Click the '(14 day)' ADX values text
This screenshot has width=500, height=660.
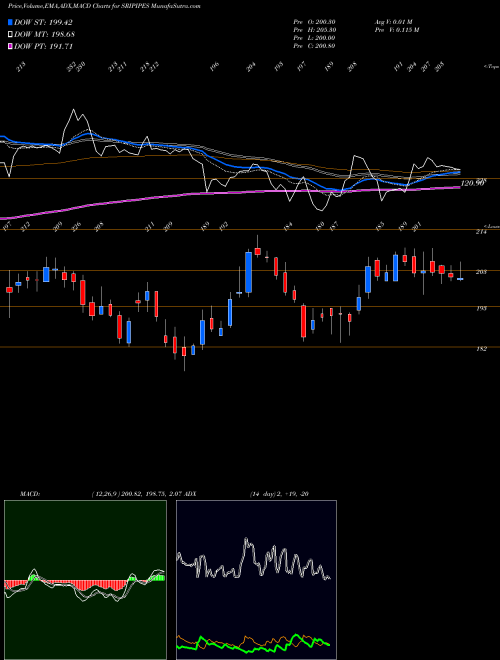point(279,494)
